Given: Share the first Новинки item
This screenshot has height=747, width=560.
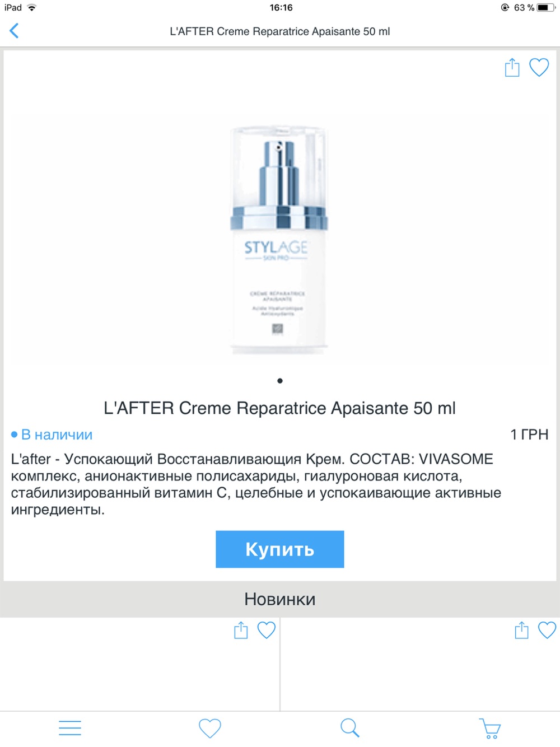Looking at the screenshot, I should click(x=241, y=630).
